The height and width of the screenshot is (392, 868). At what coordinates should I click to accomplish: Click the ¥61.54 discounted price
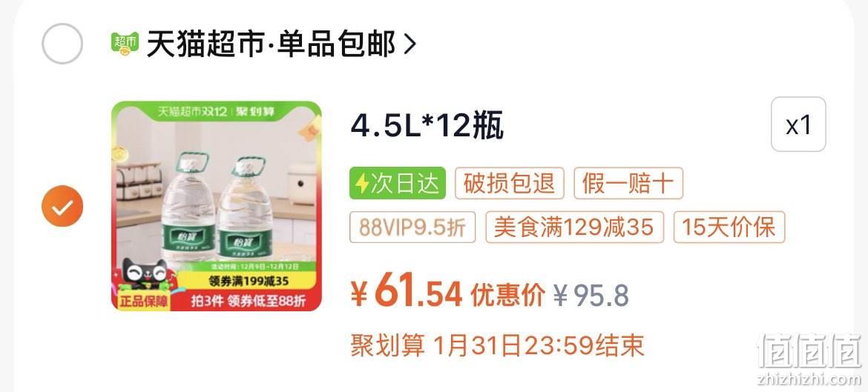pos(407,294)
